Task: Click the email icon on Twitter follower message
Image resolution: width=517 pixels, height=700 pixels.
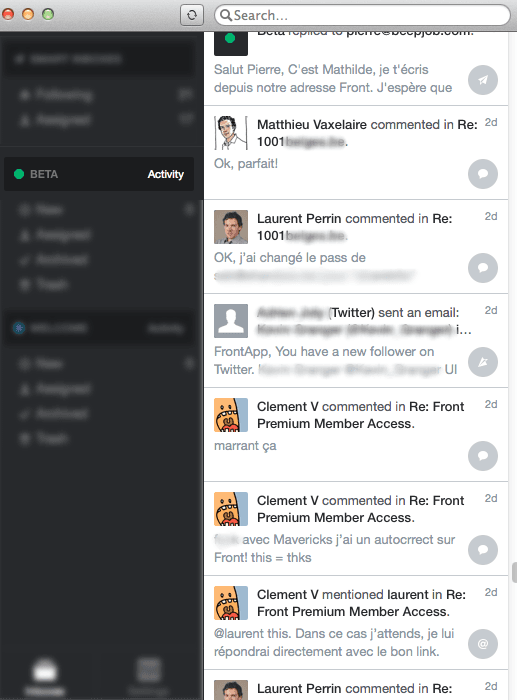Action: coord(483,362)
